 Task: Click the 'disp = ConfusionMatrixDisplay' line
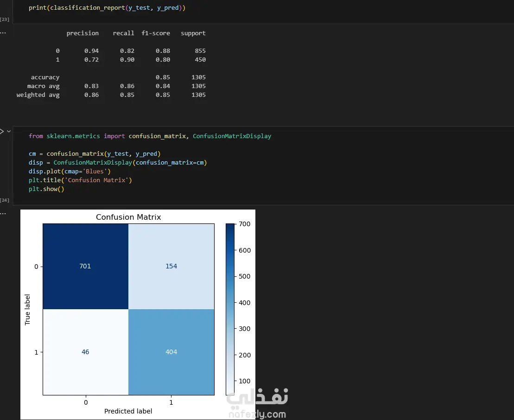click(x=118, y=163)
